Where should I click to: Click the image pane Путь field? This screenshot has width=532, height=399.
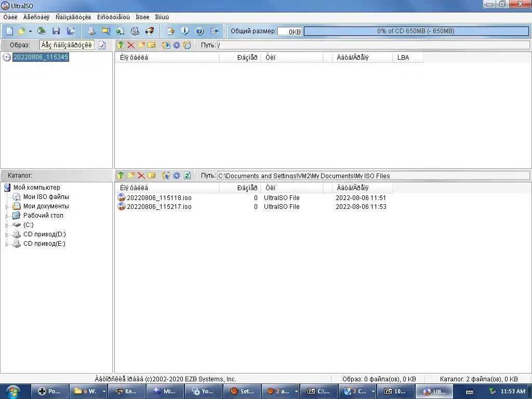[373, 45]
